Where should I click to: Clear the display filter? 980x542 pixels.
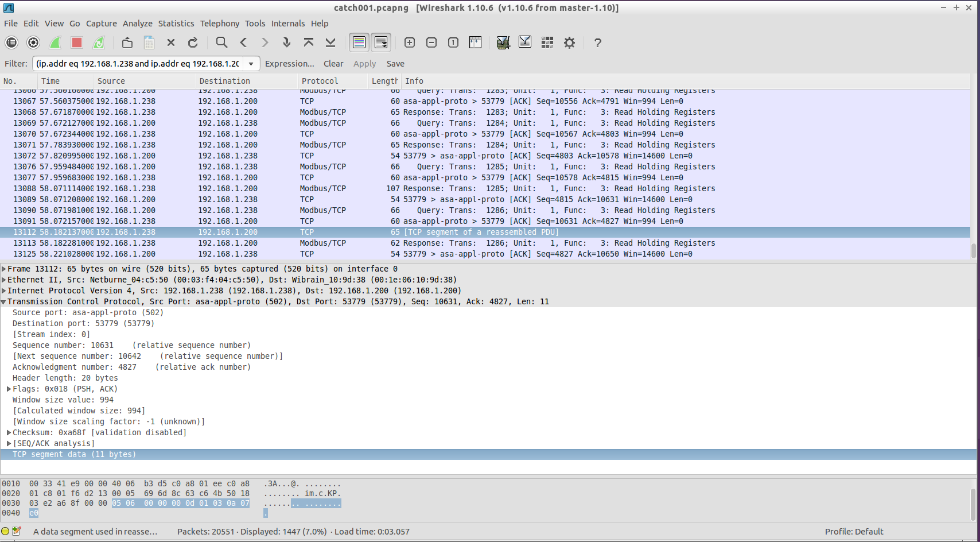pyautogui.click(x=333, y=64)
